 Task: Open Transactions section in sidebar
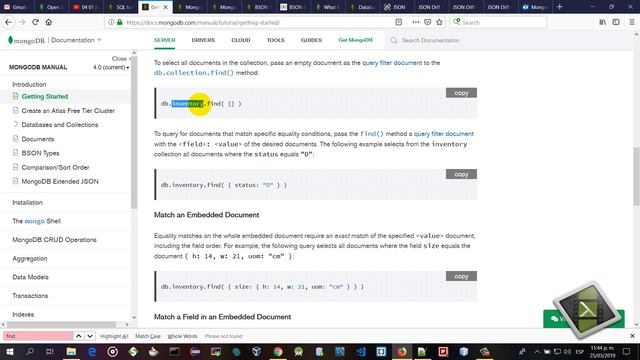30,296
